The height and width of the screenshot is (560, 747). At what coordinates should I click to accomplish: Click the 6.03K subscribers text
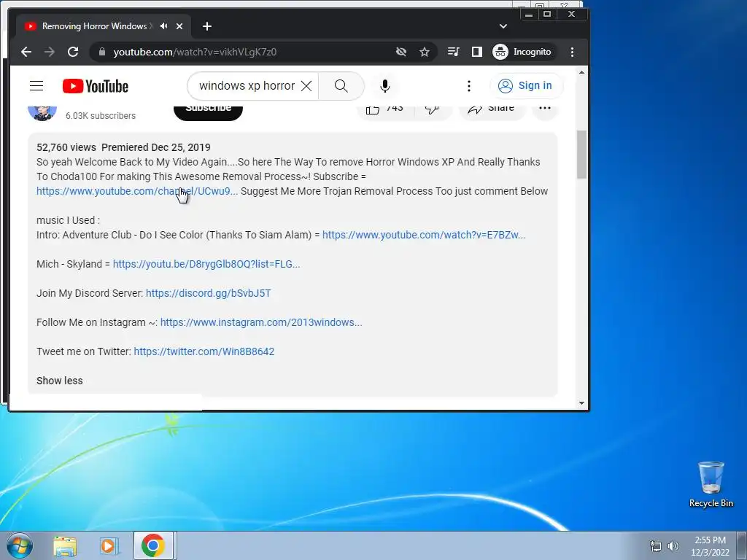click(x=101, y=116)
